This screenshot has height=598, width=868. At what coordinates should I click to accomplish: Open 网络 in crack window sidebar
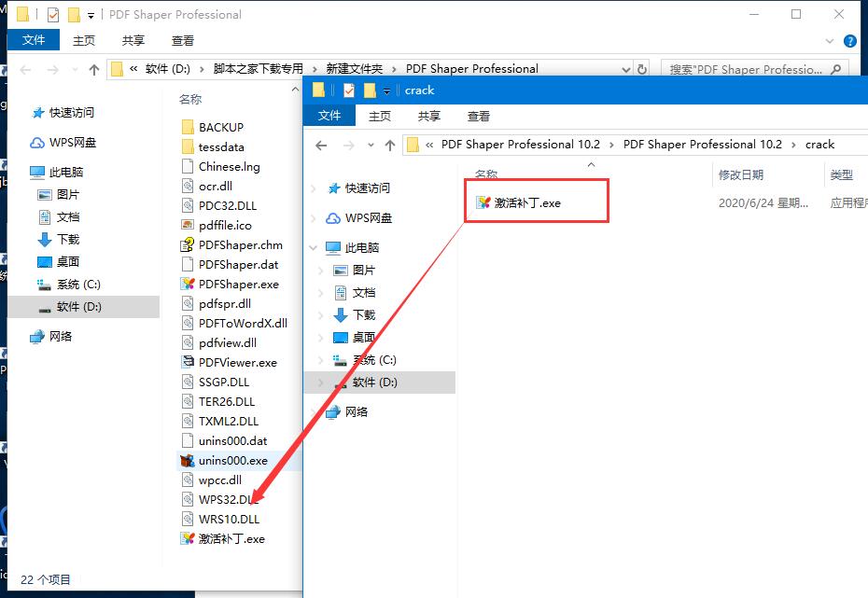pos(346,412)
